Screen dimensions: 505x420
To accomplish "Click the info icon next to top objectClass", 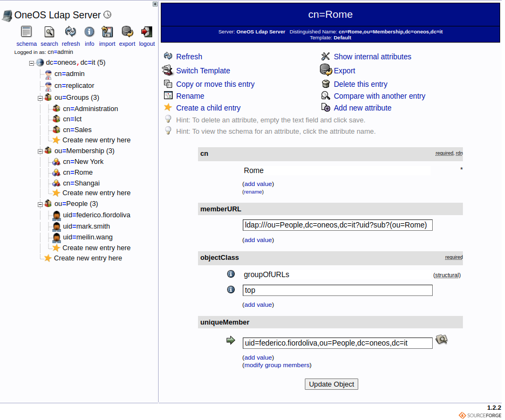I will click(x=230, y=290).
